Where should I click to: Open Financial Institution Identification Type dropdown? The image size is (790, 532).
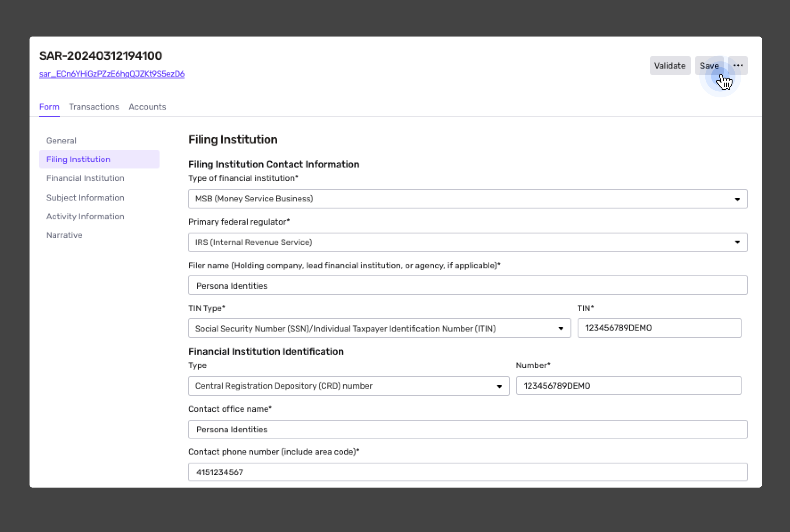349,386
